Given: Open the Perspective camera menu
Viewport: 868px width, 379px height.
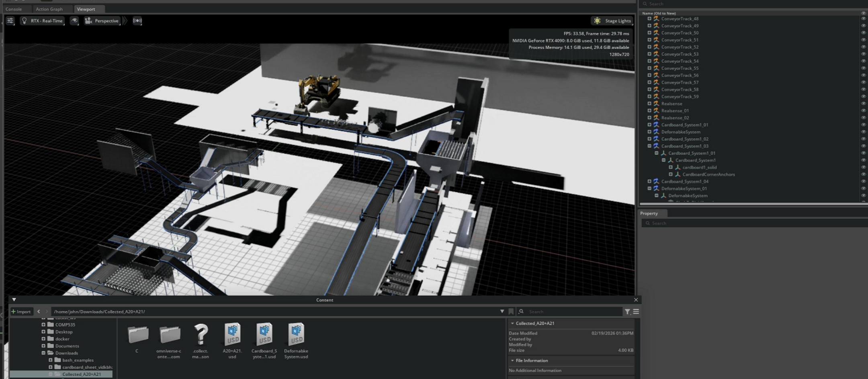Looking at the screenshot, I should (x=102, y=20).
